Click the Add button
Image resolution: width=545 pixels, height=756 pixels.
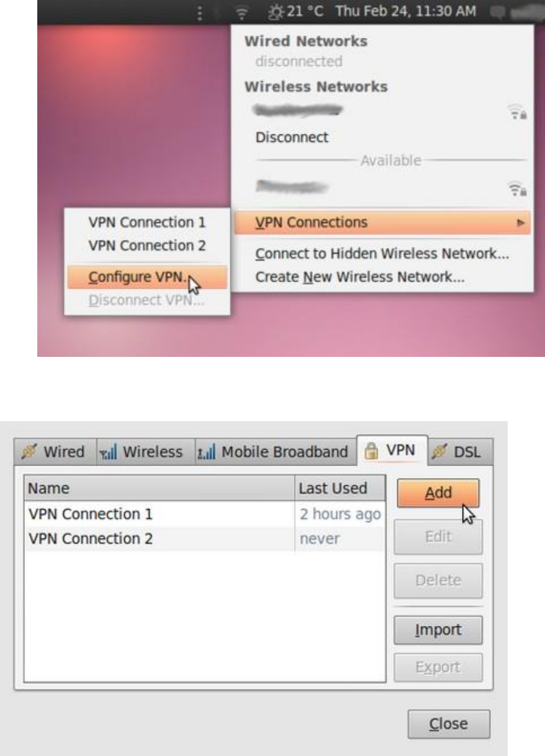[438, 493]
